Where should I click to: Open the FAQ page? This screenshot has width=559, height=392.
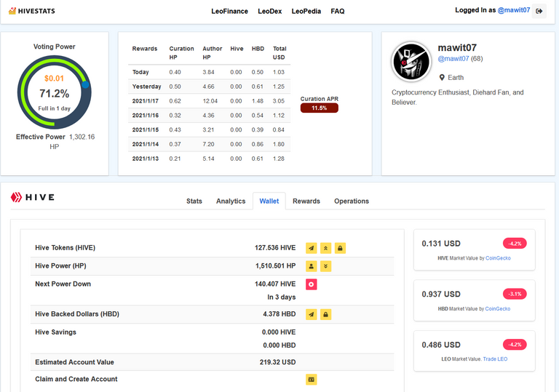pos(338,11)
